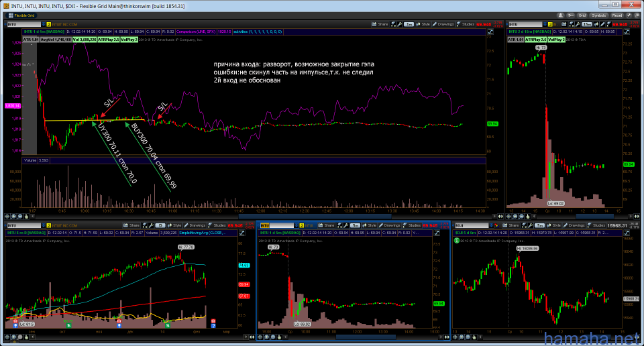Click Share in the daily chart toolbar
The image size is (644, 346).
click(x=131, y=225)
